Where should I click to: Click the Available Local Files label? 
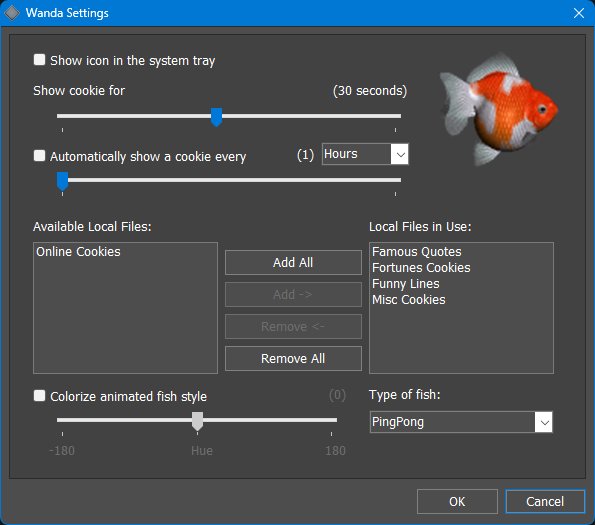92,226
